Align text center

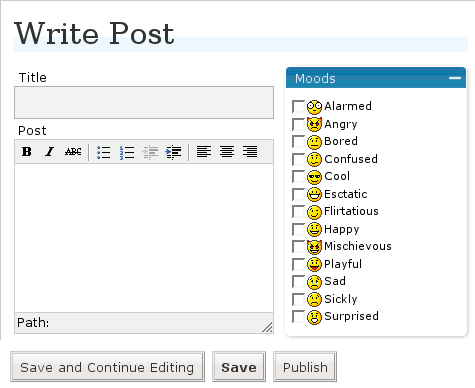227,152
